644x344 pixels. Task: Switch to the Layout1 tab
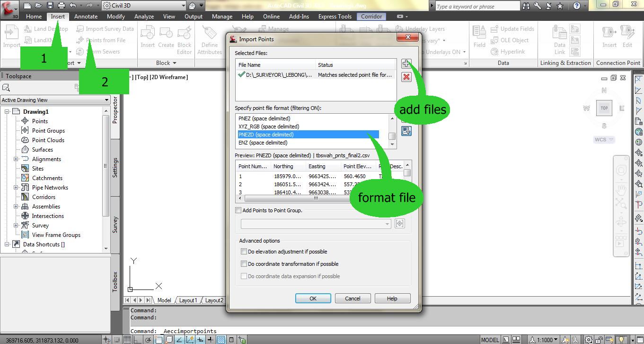point(188,300)
